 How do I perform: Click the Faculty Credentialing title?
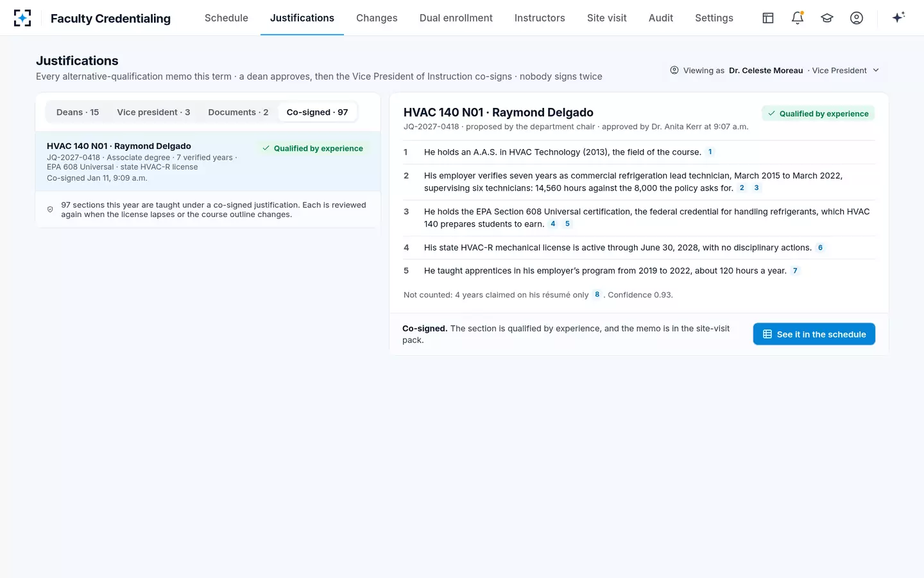click(110, 19)
